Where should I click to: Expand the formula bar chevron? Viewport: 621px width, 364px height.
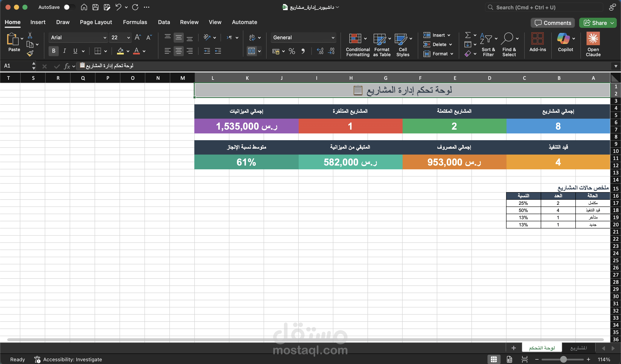coord(616,66)
